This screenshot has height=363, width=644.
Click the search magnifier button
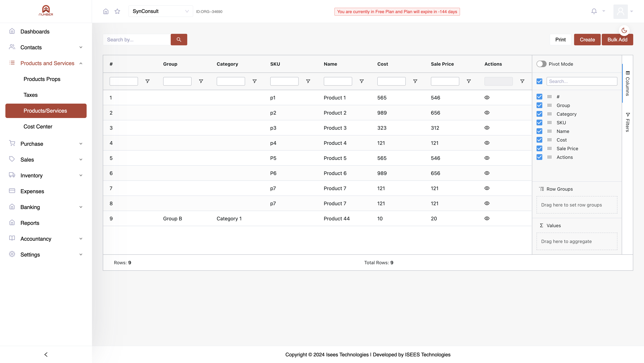[179, 40]
